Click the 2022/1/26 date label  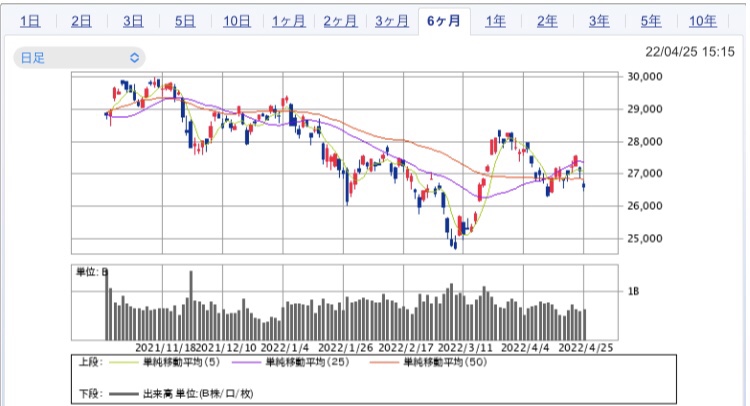[345, 348]
